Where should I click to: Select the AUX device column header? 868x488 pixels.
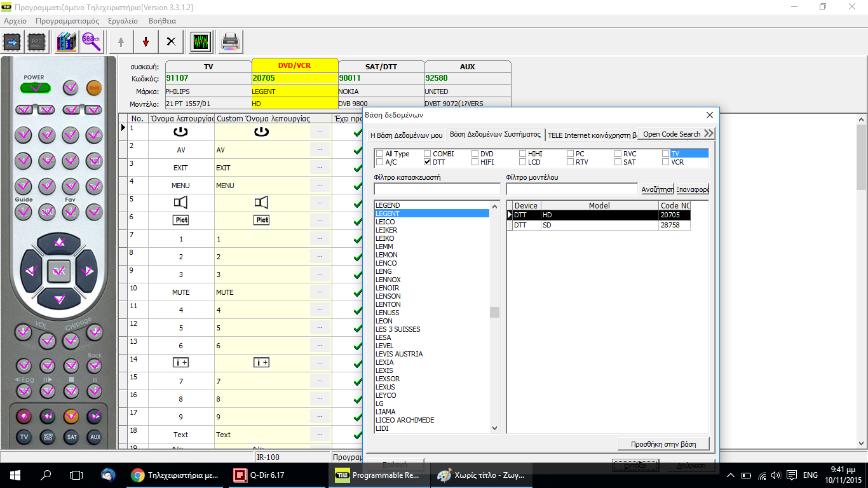[468, 66]
